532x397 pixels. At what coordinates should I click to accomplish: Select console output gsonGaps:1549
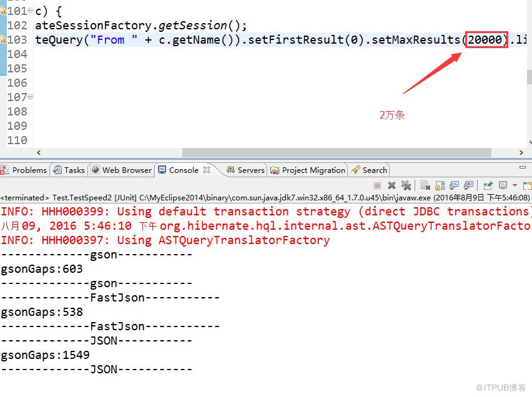pyautogui.click(x=45, y=355)
